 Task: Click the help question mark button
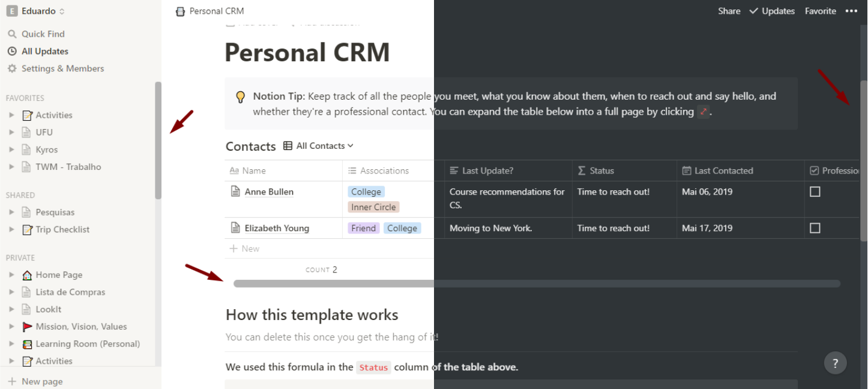click(x=835, y=363)
